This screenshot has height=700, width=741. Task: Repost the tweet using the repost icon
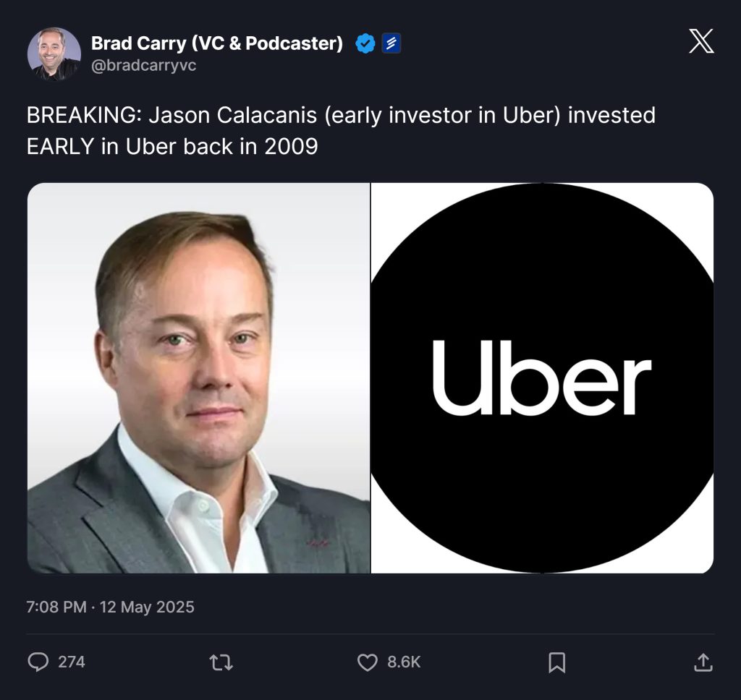221,662
